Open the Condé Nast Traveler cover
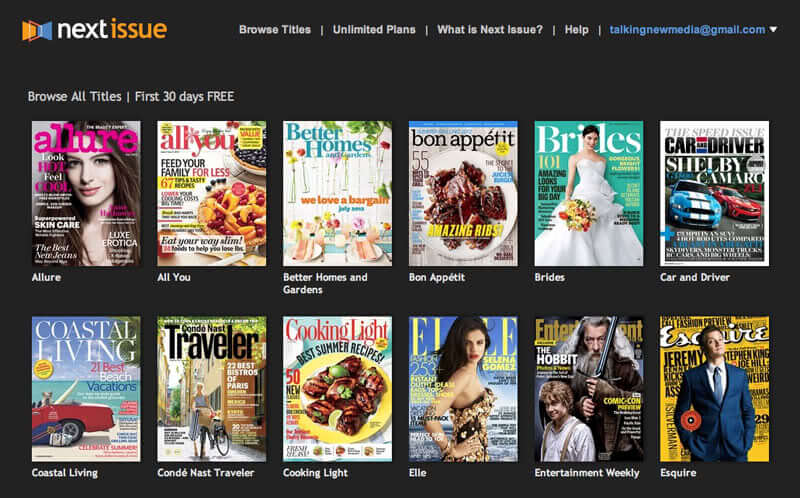 click(212, 389)
